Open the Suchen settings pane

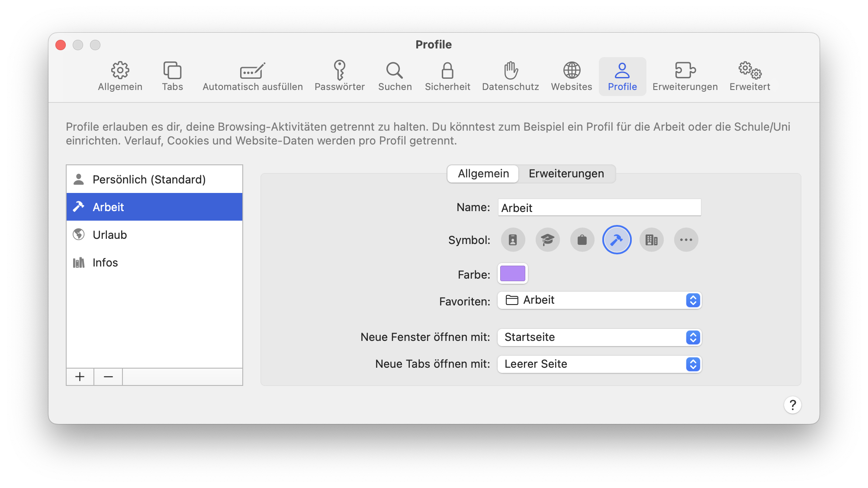tap(394, 76)
